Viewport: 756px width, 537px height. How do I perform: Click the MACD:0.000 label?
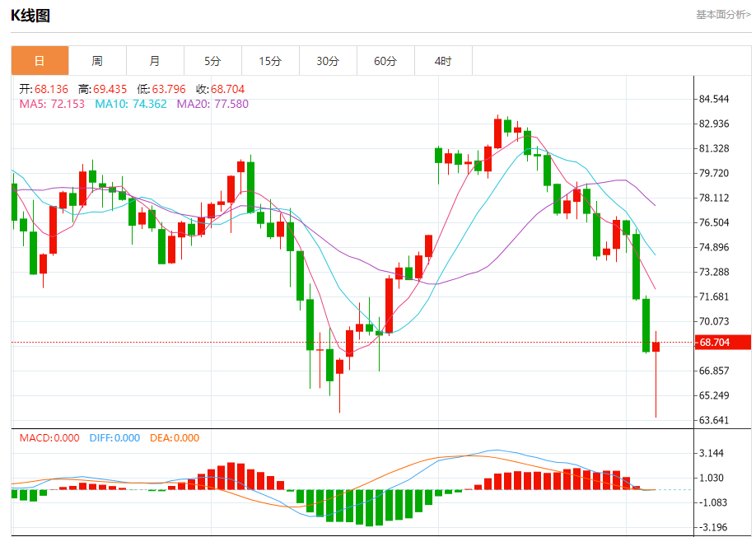coord(49,438)
